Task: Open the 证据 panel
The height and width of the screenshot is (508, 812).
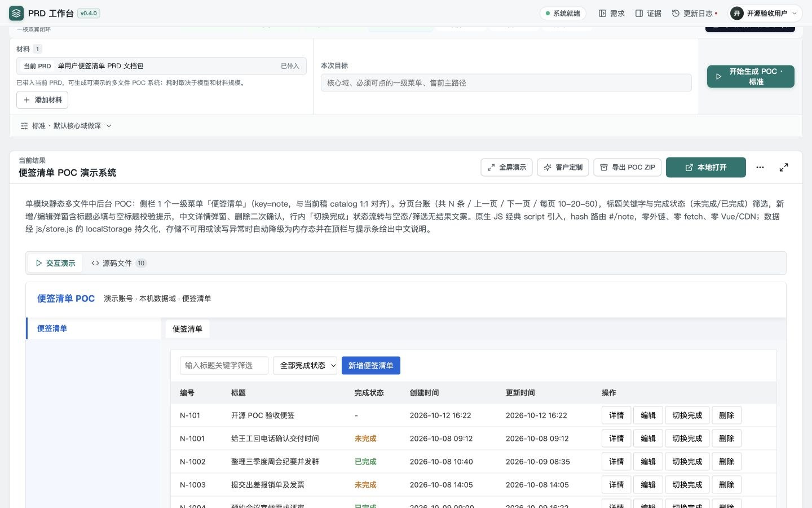Action: click(648, 14)
